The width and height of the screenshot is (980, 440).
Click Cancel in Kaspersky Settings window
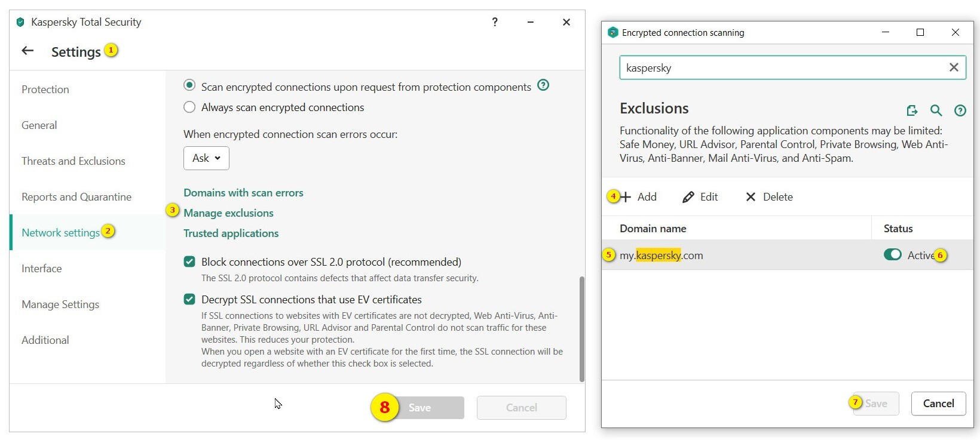pos(522,408)
